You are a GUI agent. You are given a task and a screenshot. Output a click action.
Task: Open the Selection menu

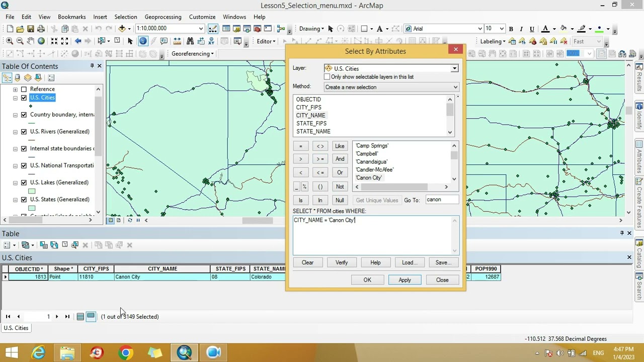[x=126, y=17]
